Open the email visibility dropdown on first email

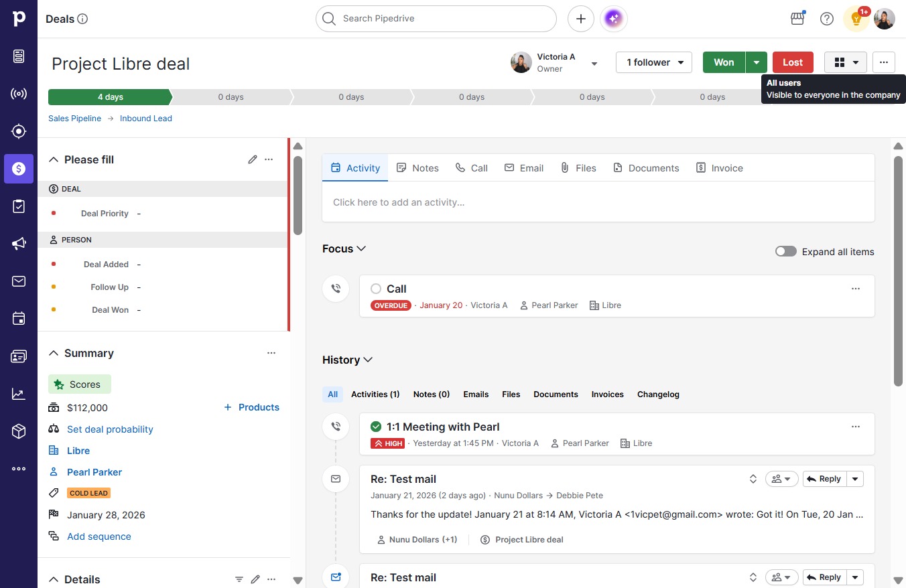[x=781, y=479]
